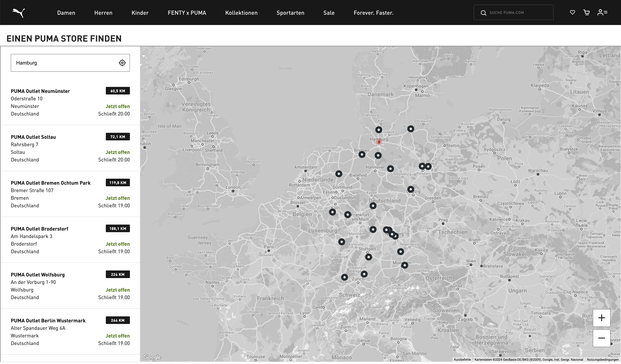Select store marker near Rostock
Screen dimensions: 621x364
(x=411, y=129)
